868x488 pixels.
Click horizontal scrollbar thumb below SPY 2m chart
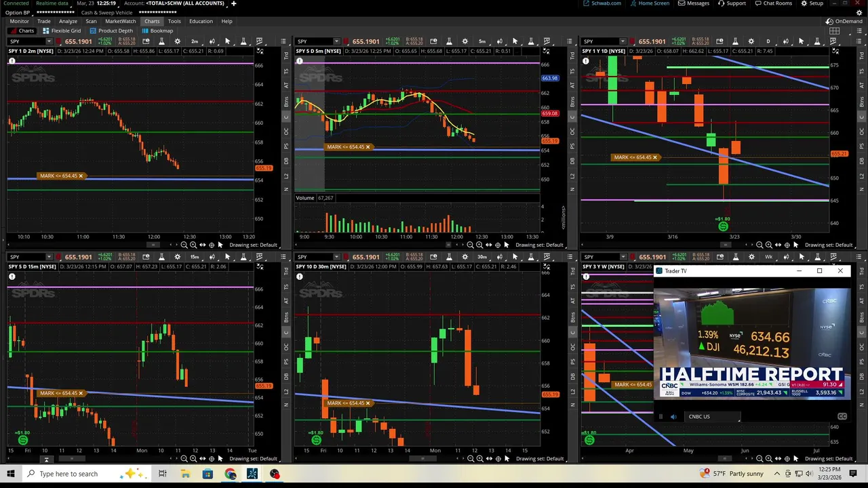[153, 245]
